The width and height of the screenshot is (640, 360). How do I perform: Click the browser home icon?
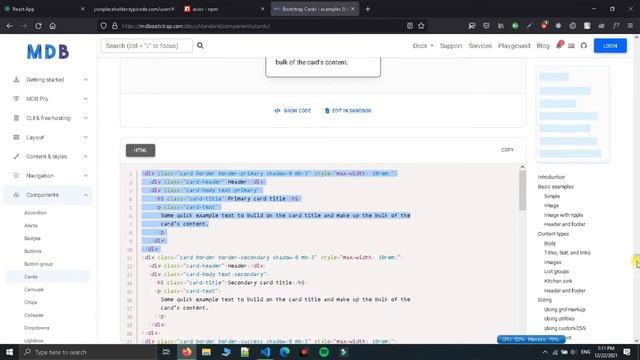coord(53,26)
